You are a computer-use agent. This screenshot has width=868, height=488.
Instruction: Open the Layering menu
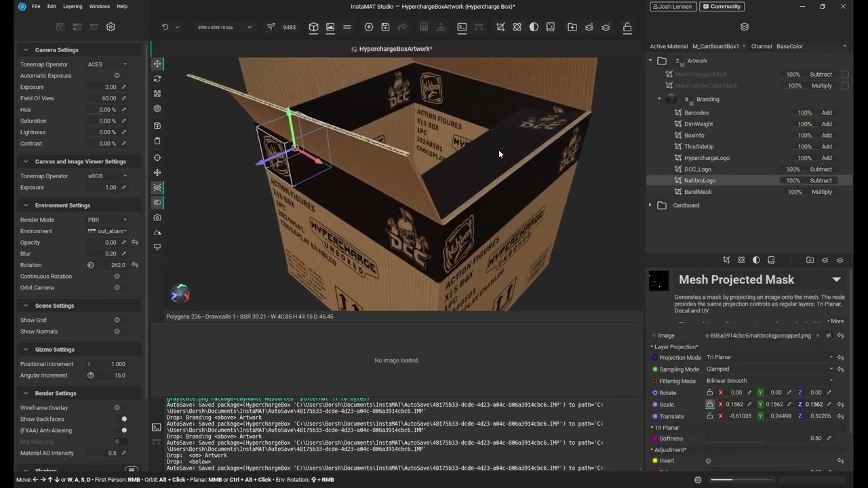pos(73,6)
